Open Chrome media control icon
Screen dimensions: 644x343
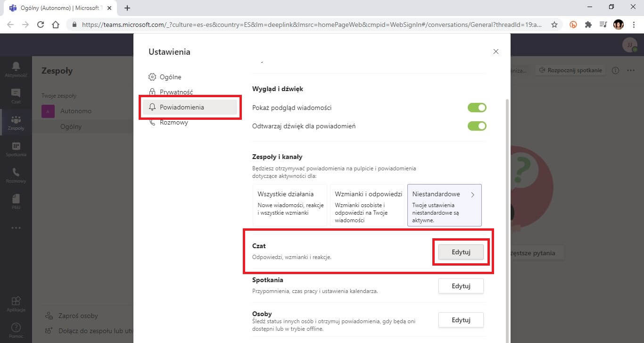click(603, 25)
